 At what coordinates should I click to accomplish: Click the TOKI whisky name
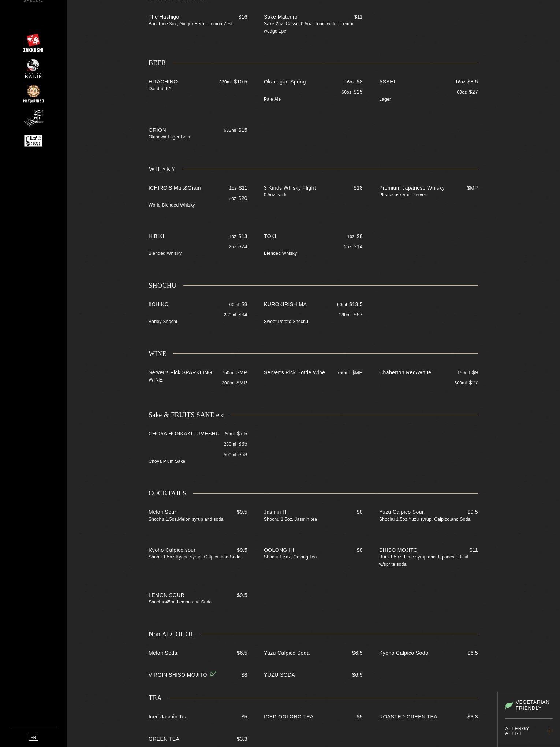point(270,236)
